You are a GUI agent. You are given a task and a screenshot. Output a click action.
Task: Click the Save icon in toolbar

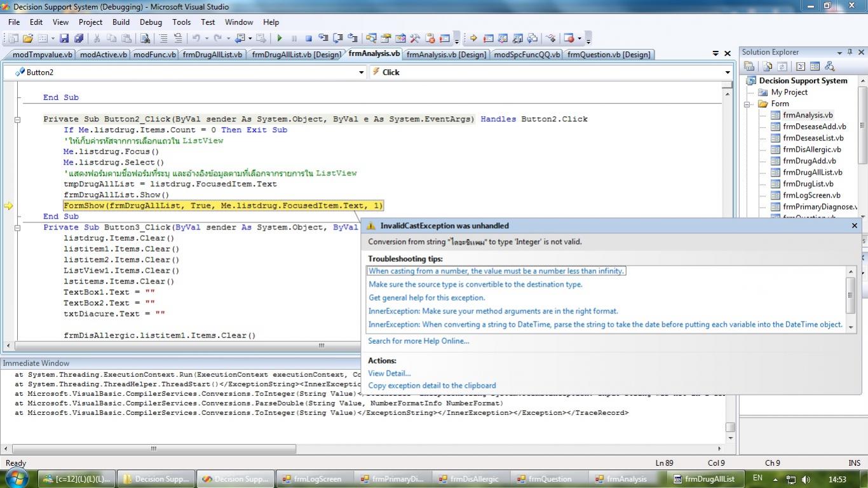pos(64,38)
